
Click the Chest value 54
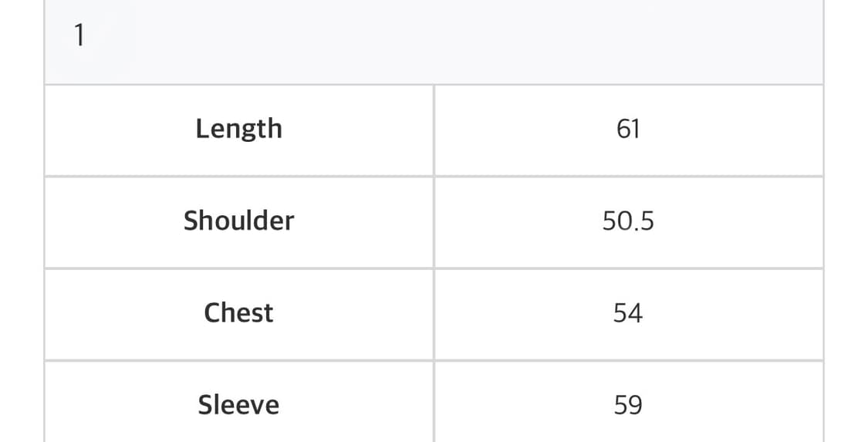[x=628, y=313]
